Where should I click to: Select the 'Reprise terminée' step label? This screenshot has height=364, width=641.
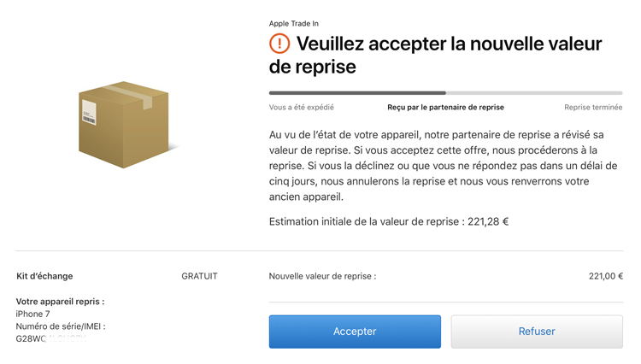(x=593, y=108)
